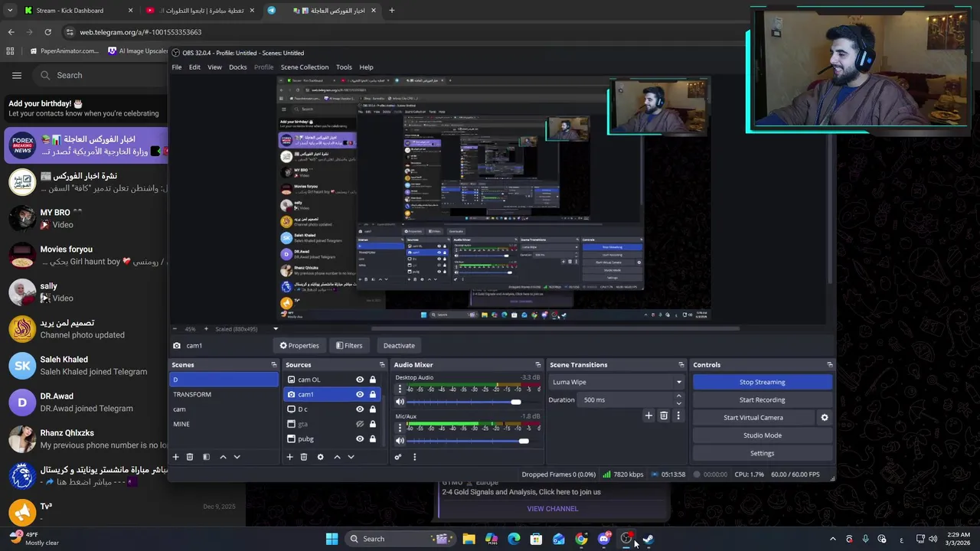Toggle visibility of pubg source
The image size is (980, 551).
coord(360,439)
